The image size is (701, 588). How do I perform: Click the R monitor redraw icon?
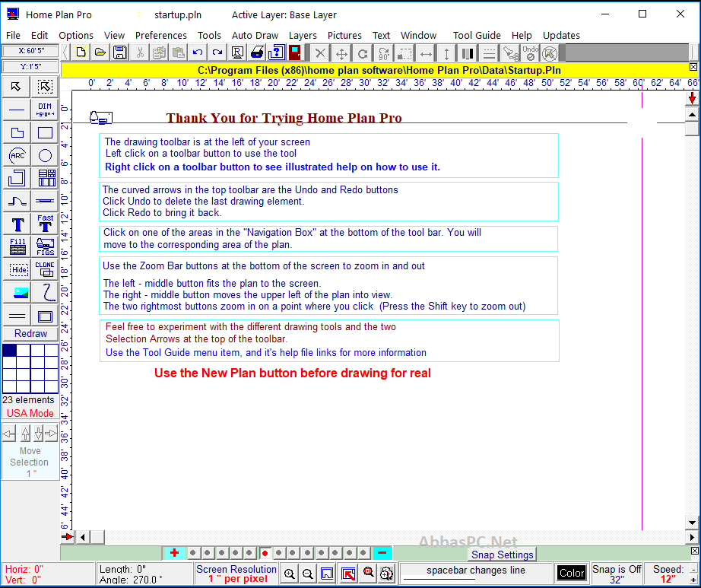click(237, 52)
